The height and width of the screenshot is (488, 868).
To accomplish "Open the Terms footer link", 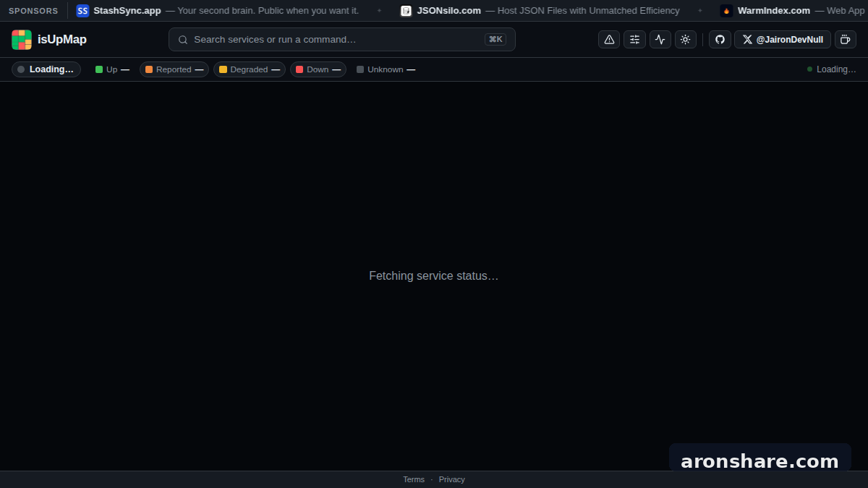I will point(414,479).
